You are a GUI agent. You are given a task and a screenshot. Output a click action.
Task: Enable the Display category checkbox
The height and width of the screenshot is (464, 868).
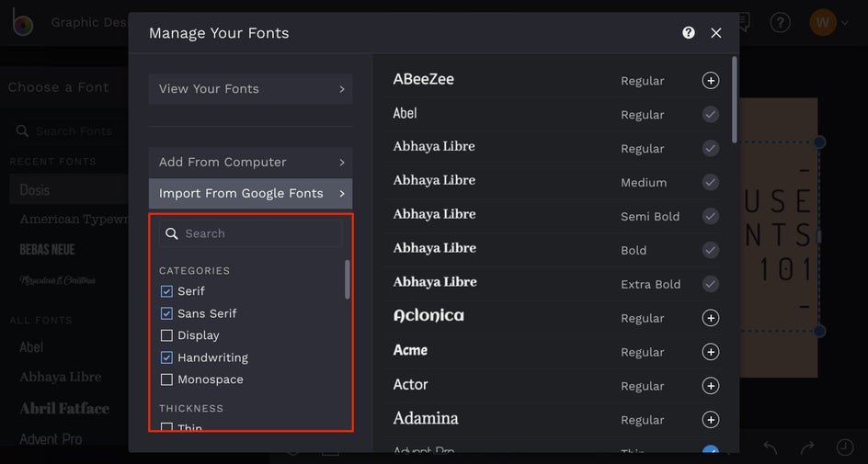click(166, 335)
